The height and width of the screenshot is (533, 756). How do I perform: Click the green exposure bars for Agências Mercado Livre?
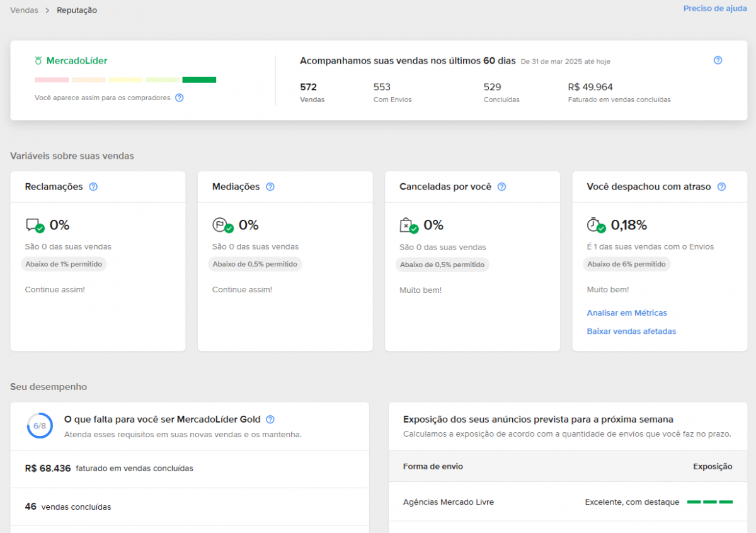710,502
